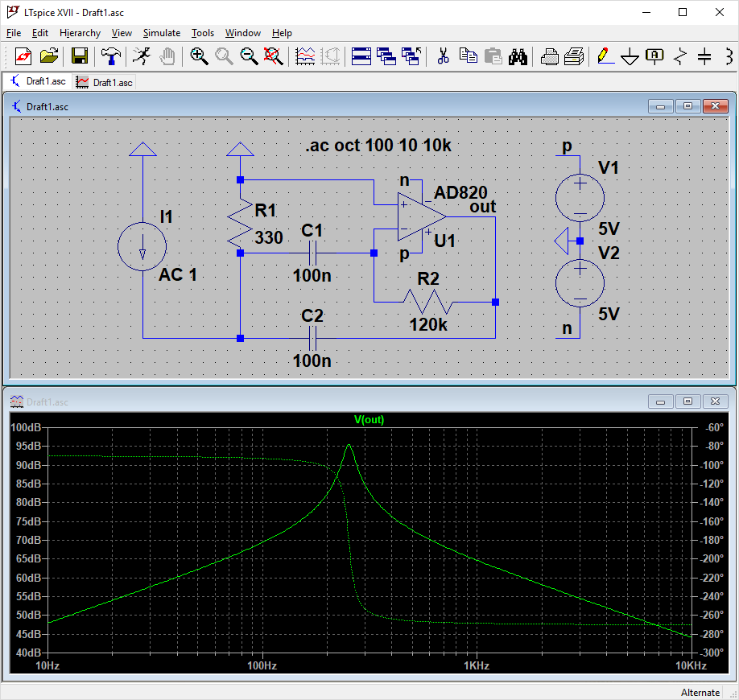Minimize the waveform plot child window
The image size is (739, 700).
(660, 401)
